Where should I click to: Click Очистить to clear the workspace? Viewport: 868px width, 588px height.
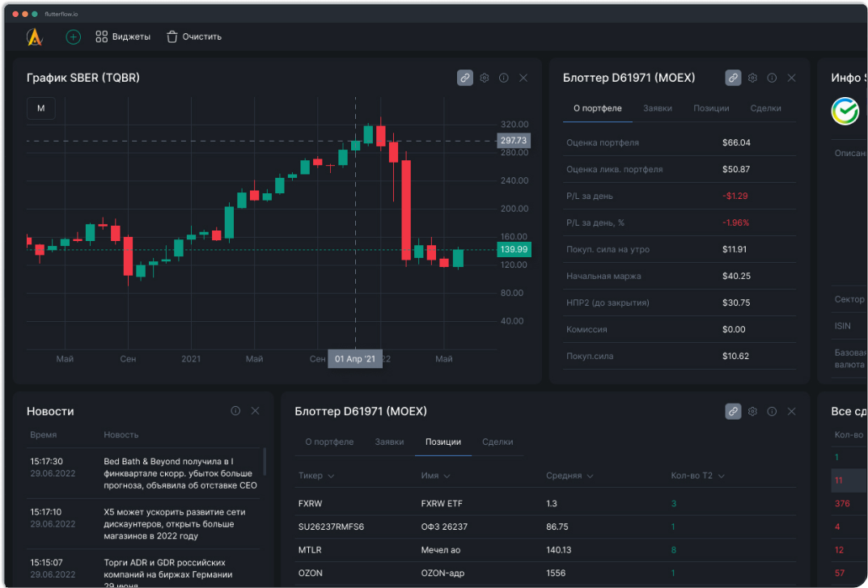194,37
